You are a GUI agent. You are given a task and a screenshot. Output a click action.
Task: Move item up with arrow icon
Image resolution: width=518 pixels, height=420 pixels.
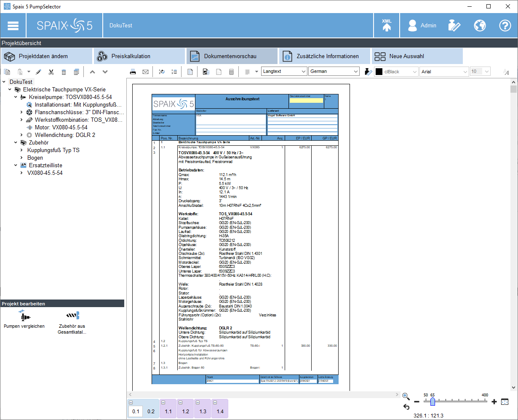(92, 72)
